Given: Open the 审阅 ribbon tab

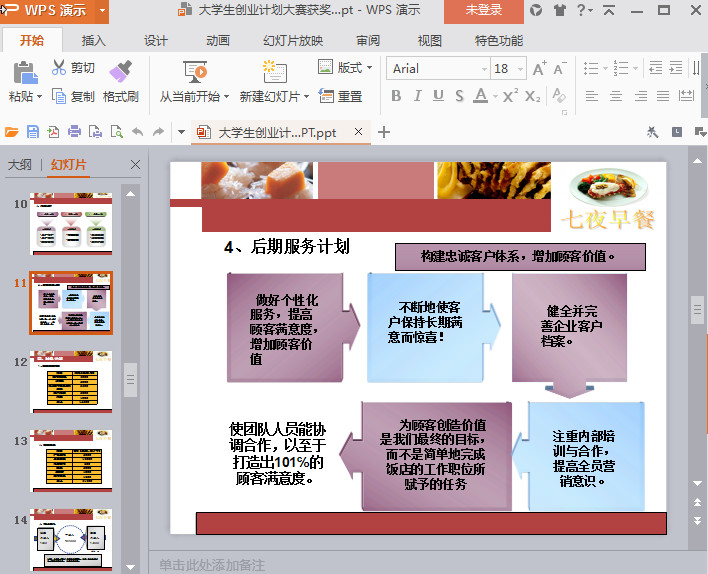Looking at the screenshot, I should point(368,41).
